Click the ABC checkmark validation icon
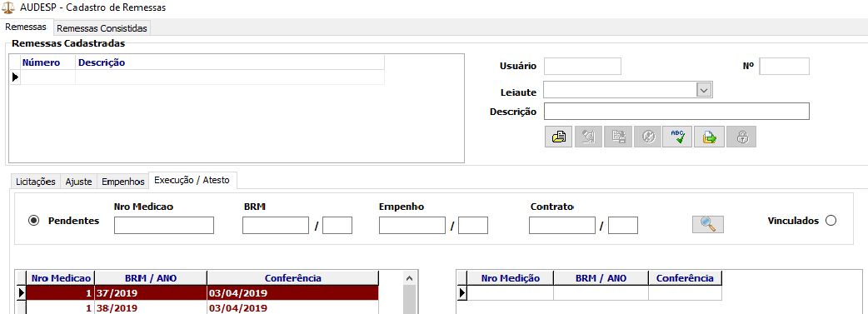This screenshot has height=314, width=868. tap(677, 137)
